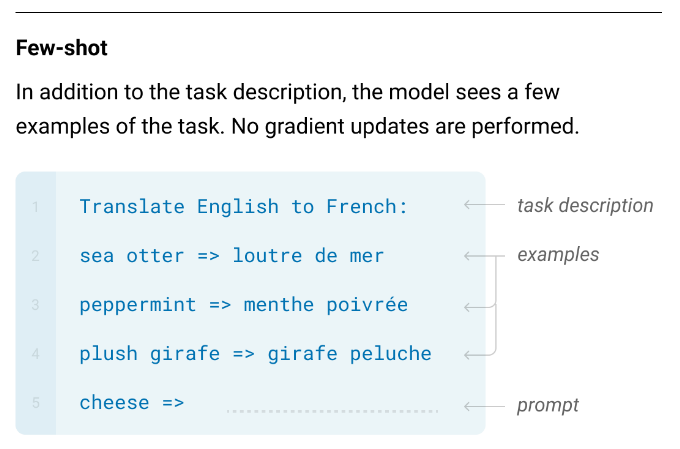
Task: Click the "sea otter => loutre de mer" line
Action: [232, 256]
